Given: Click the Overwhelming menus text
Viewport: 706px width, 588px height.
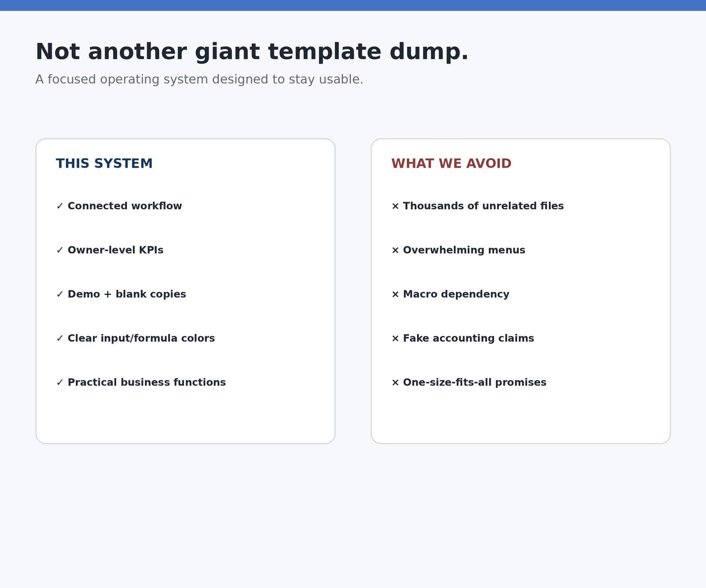Looking at the screenshot, I should click(x=464, y=250).
